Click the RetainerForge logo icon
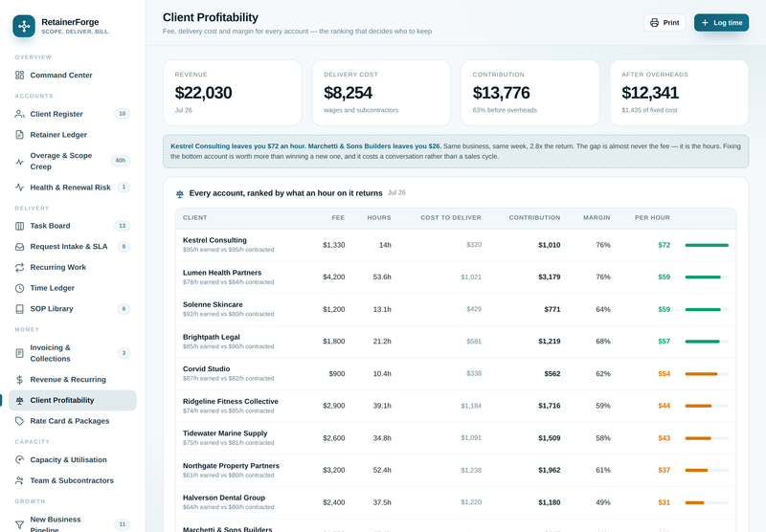 [x=24, y=26]
